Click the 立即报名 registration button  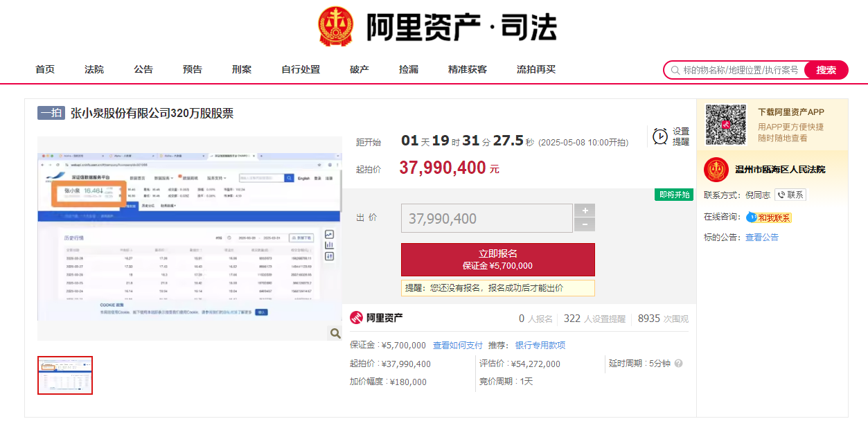497,260
